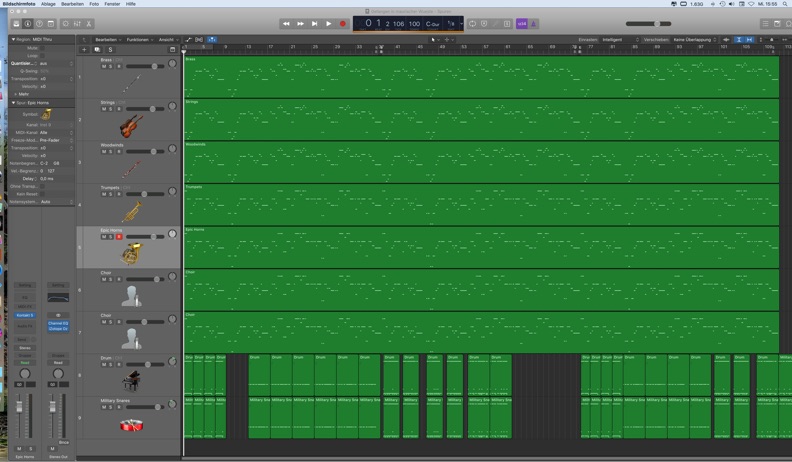Viewport: 792px width, 462px height.
Task: Open the Bearbeiten menu in menu bar
Action: (72, 4)
